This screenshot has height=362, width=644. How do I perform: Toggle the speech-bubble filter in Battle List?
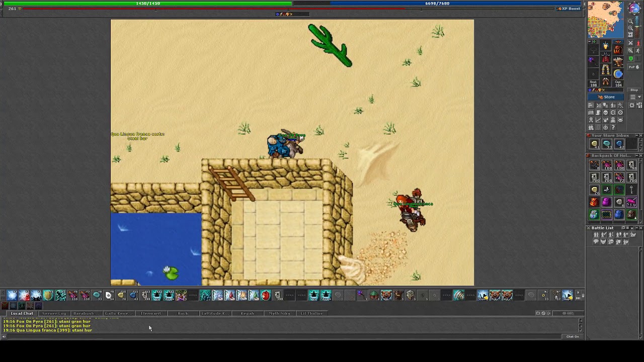tap(596, 242)
